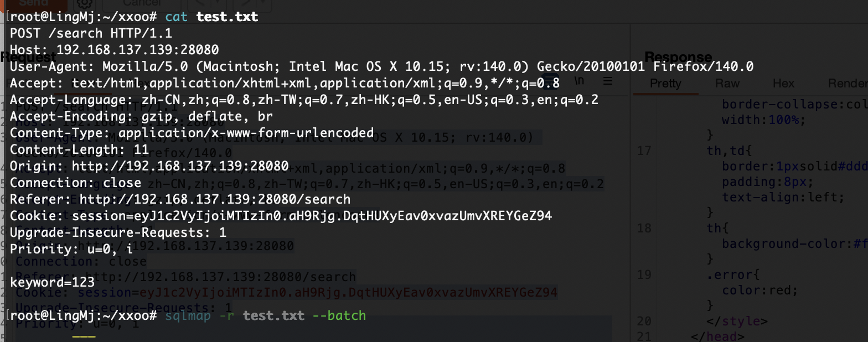Screen dimensions: 868x342
Task: Expand the back-history dropdown arrow
Action: point(215,4)
